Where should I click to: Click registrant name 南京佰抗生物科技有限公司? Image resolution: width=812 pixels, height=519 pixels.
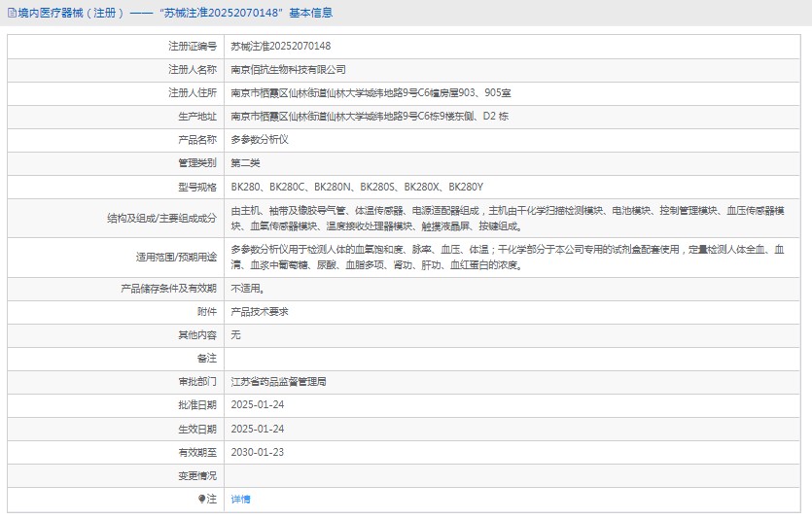[288, 69]
